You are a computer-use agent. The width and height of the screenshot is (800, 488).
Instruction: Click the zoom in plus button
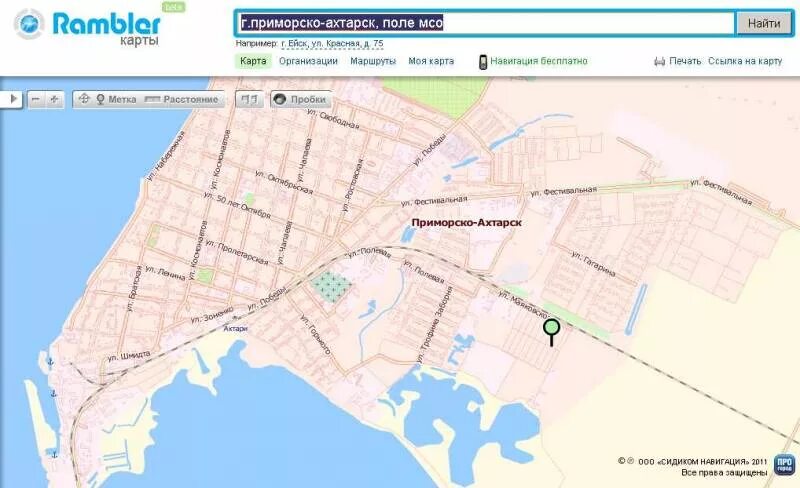tap(54, 100)
